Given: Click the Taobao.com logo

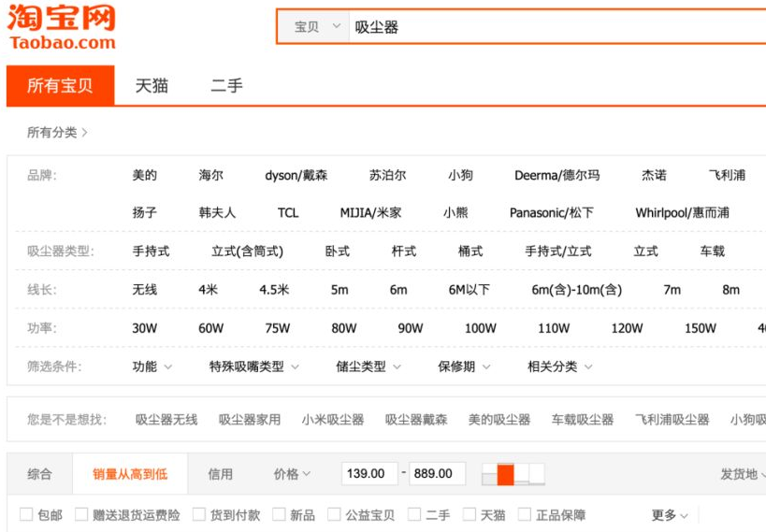Looking at the screenshot, I should pos(62,27).
